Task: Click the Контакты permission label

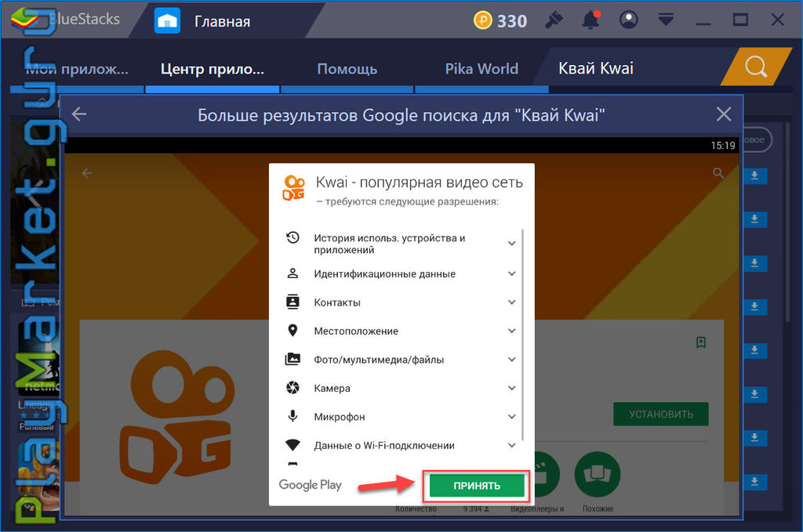Action: tap(337, 302)
